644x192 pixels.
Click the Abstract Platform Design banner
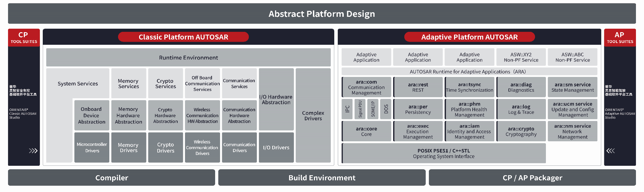pos(322,14)
